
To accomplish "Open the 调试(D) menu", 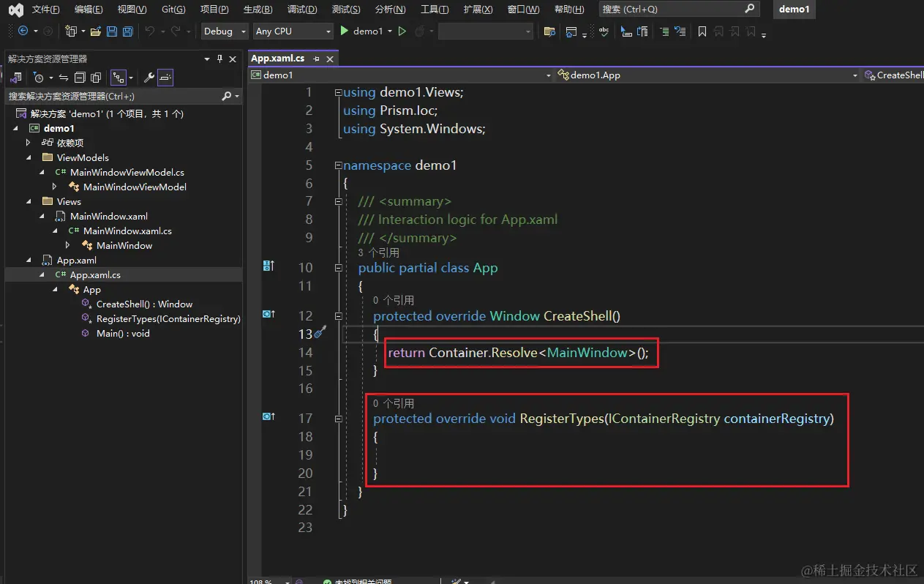I will click(301, 10).
